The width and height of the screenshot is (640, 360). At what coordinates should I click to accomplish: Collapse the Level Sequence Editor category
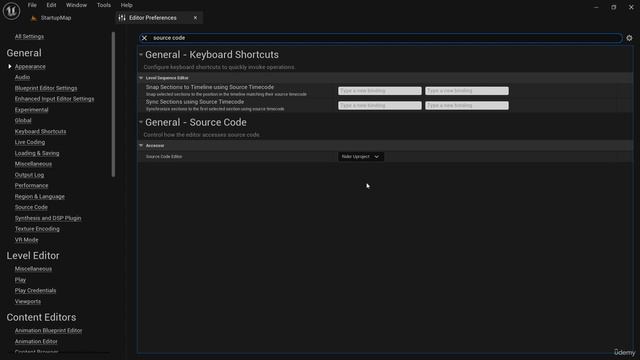pos(141,78)
